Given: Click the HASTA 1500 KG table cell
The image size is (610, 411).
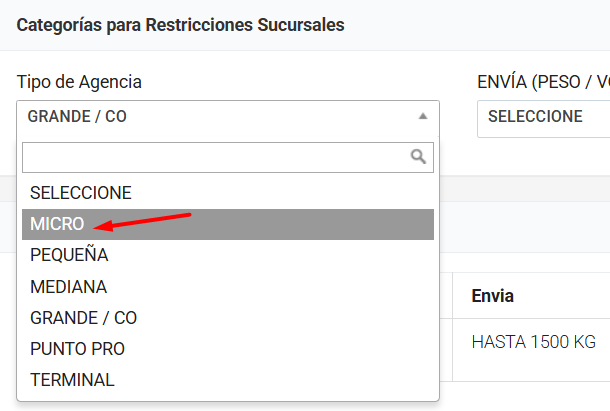Looking at the screenshot, I should 533,342.
